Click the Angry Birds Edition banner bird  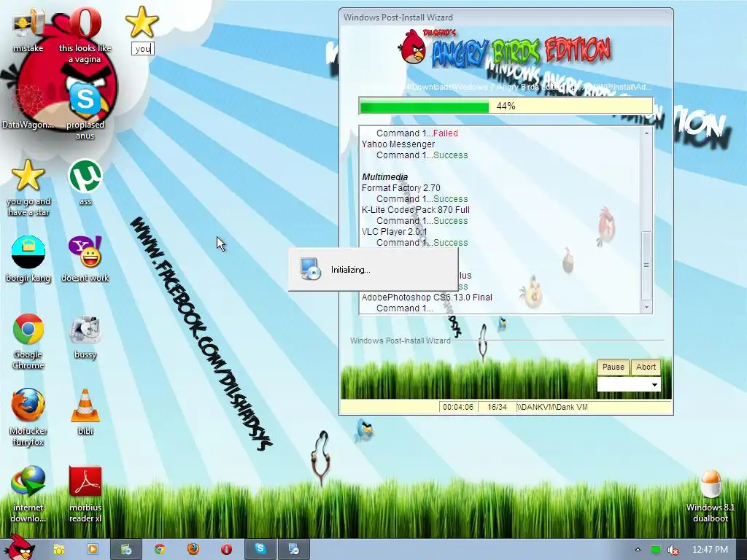[x=413, y=47]
